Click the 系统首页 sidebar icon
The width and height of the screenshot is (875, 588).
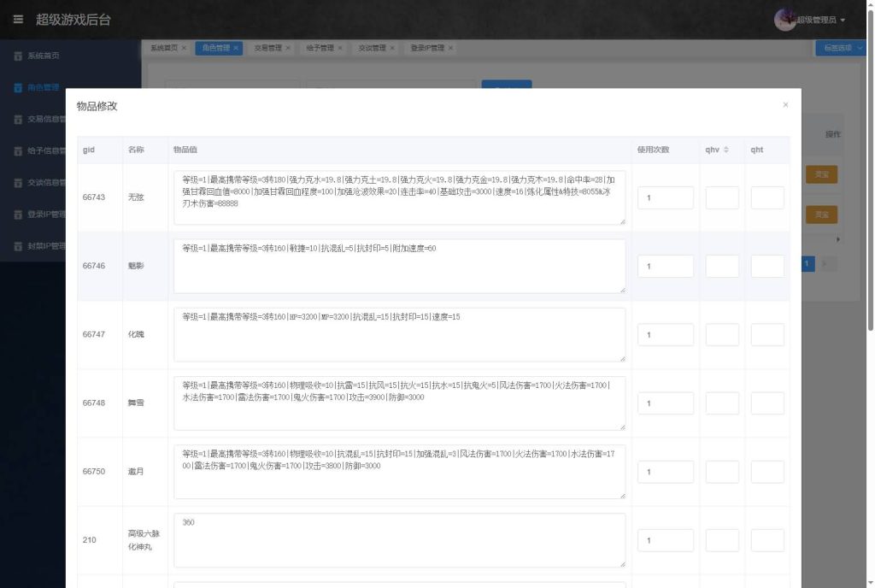[x=17, y=56]
